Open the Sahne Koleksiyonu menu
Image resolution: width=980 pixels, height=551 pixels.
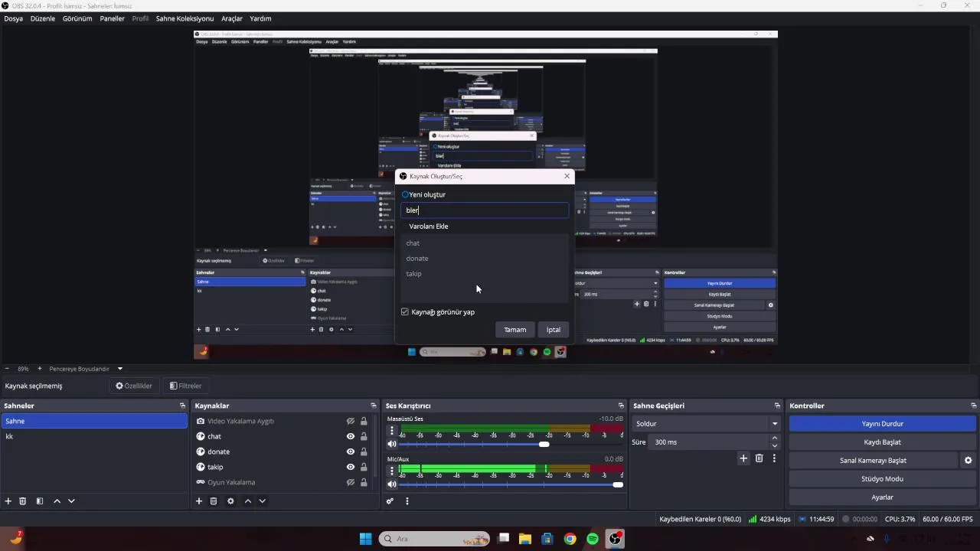pos(185,18)
